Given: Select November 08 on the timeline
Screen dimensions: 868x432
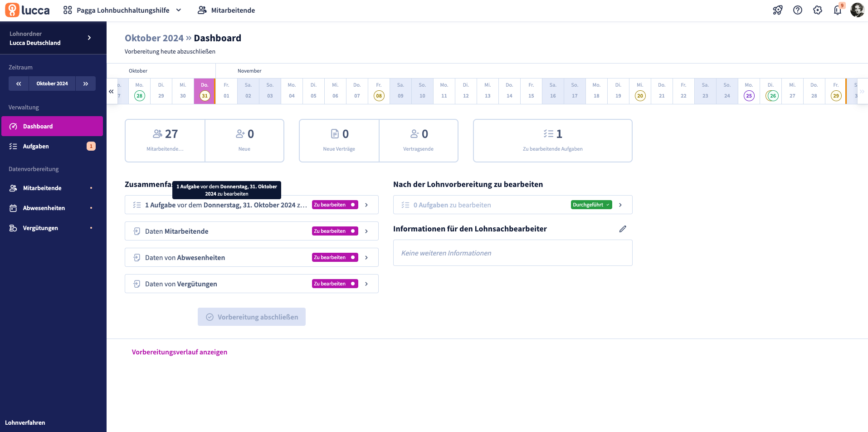Looking at the screenshot, I should [379, 96].
